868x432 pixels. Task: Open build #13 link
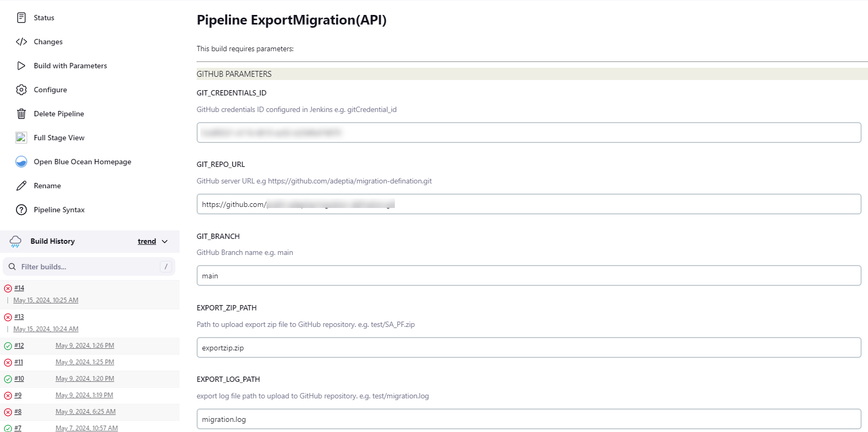coord(19,317)
